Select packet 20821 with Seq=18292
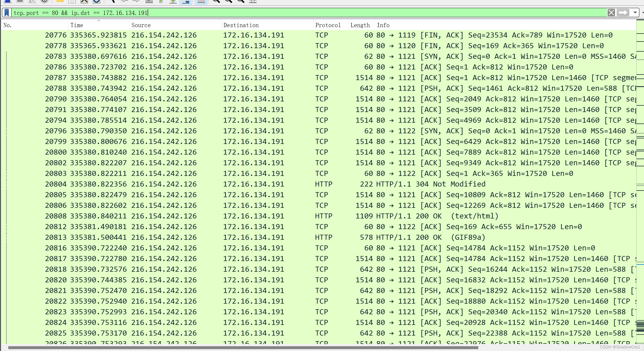 (319, 291)
